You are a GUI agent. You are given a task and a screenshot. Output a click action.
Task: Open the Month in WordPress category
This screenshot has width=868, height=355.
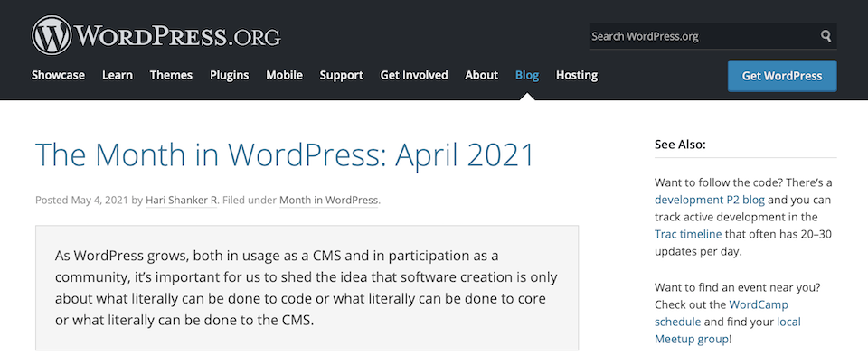point(329,201)
